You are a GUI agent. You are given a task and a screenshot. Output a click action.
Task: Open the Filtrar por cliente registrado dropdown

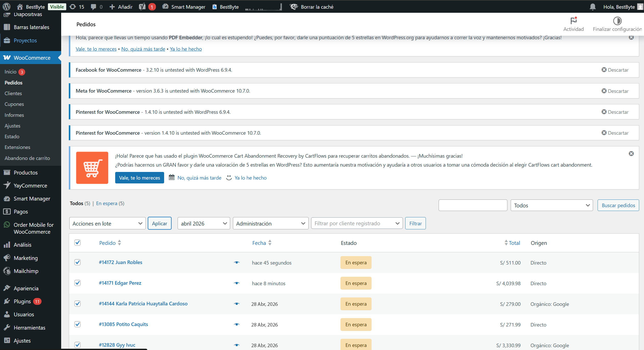357,223
